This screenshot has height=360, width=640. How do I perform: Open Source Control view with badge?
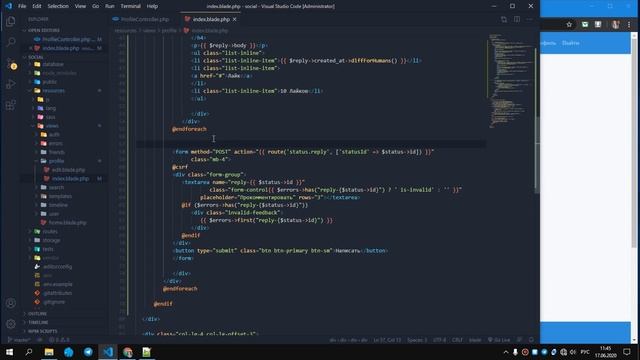pyautogui.click(x=11, y=63)
